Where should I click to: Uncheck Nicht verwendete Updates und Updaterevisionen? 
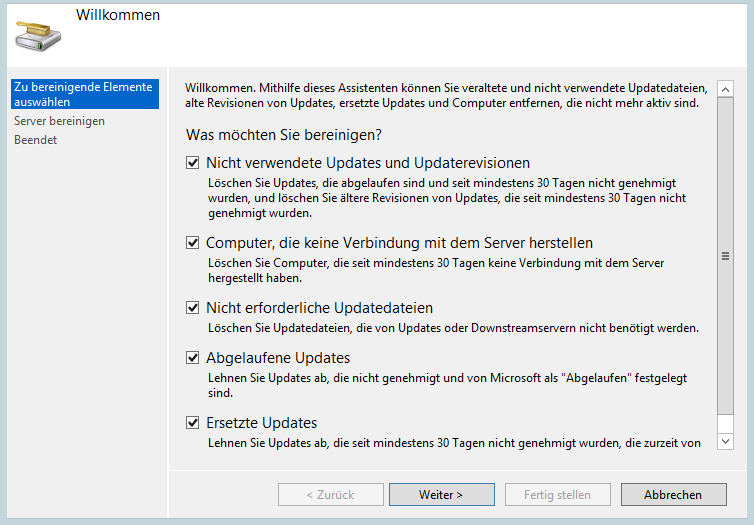pyautogui.click(x=192, y=163)
